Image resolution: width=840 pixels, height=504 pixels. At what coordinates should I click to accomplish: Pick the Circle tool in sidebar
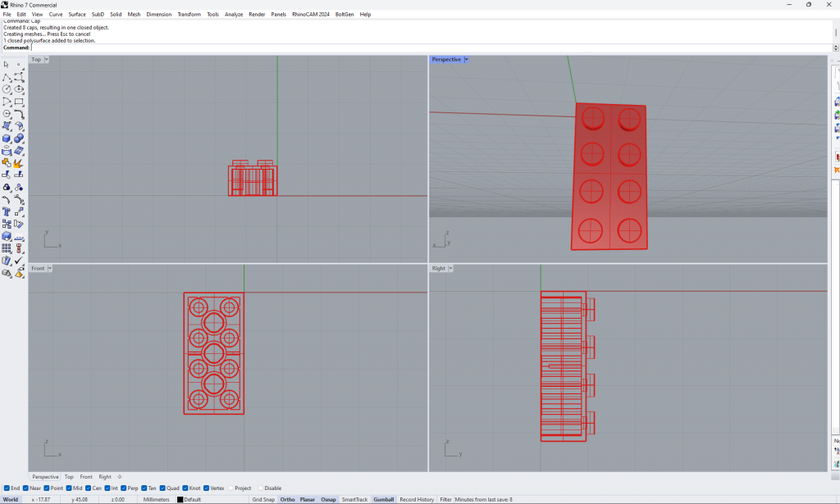click(x=7, y=89)
